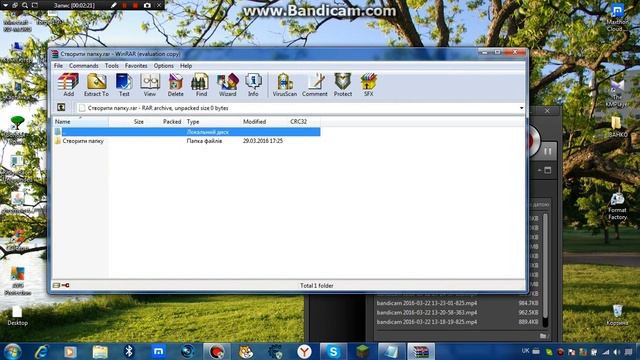Click the Bandicam recording bar dropdown arrow
Image resolution: width=640 pixels, height=360 pixels.
click(6, 5)
